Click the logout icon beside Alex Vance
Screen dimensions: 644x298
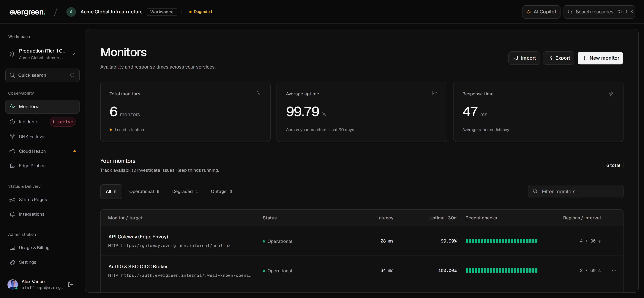point(70,285)
